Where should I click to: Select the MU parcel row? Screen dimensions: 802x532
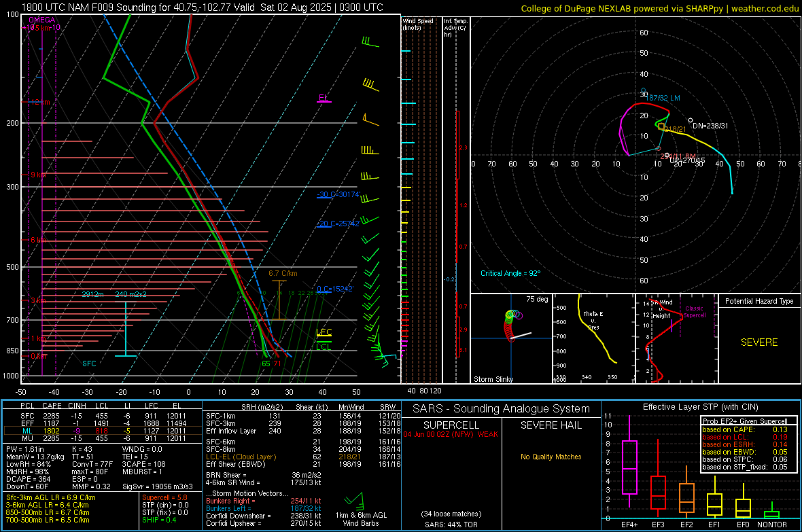coord(103,438)
